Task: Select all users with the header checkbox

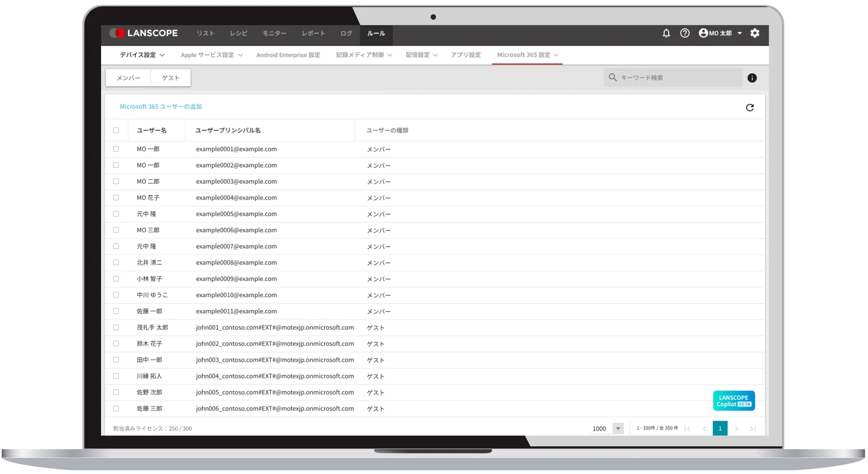Action: 116,130
